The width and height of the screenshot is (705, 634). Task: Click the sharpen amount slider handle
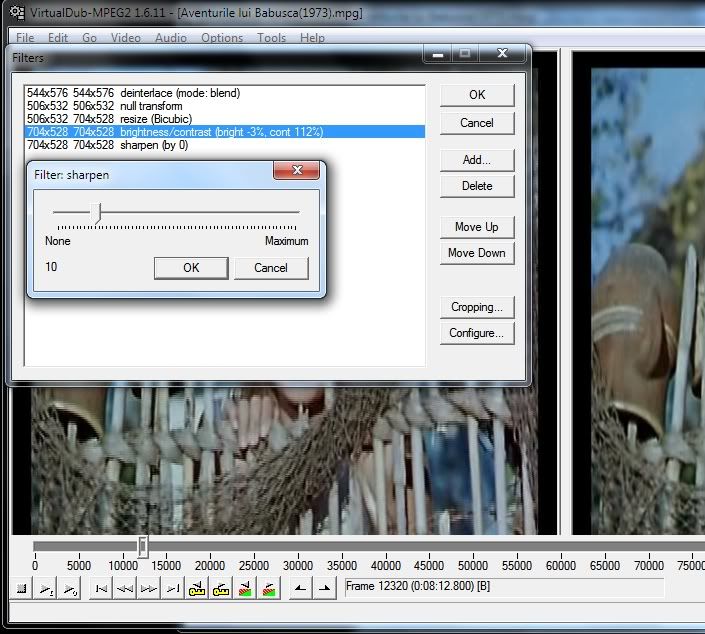97,212
